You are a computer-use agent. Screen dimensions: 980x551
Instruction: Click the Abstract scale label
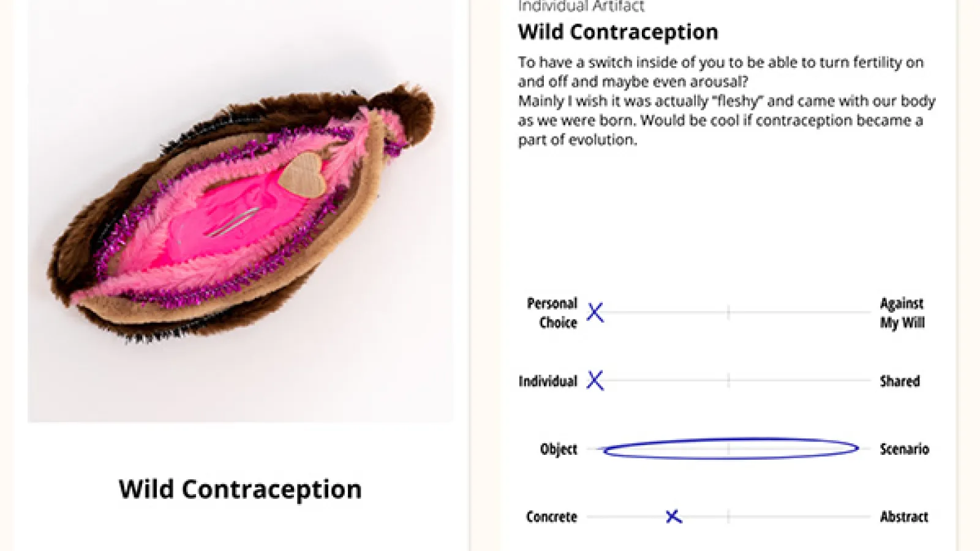904,517
